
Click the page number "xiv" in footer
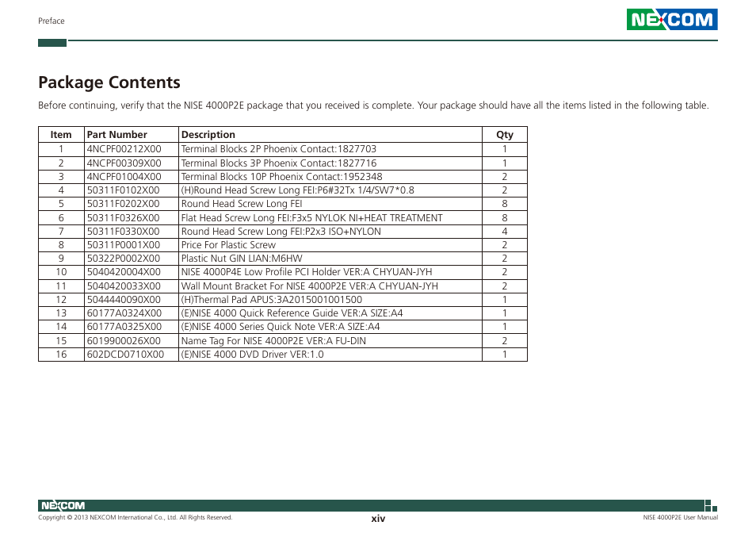click(x=378, y=519)
